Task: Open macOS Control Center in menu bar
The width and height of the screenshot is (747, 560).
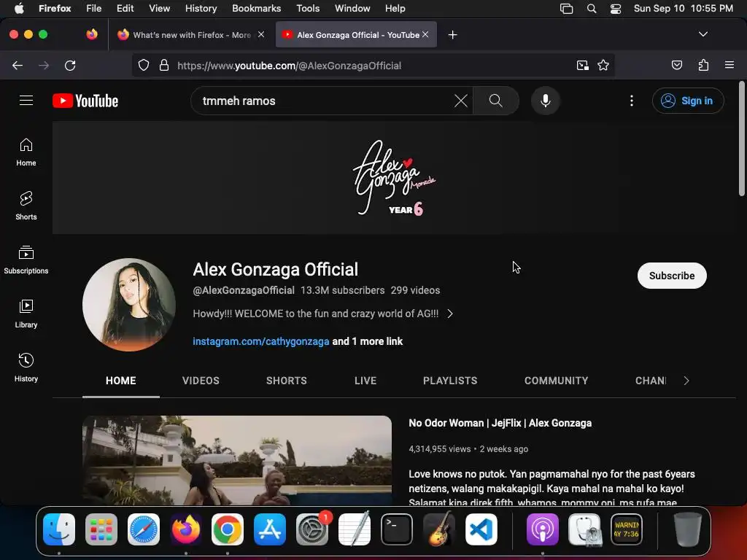Action: [x=616, y=9]
